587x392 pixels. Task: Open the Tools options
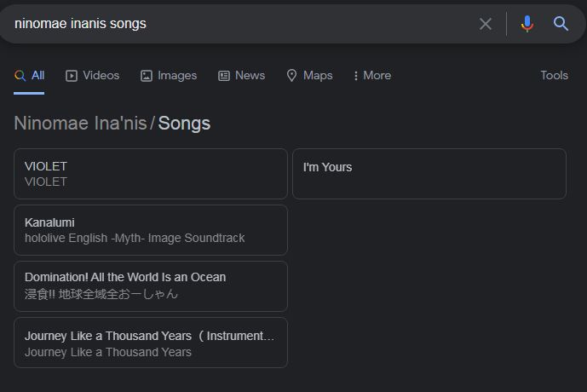tap(554, 76)
